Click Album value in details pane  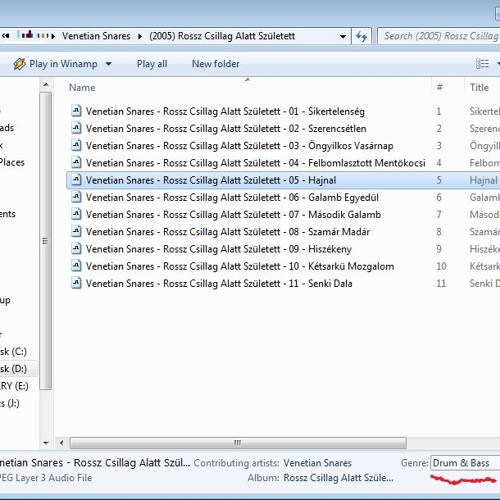(x=338, y=478)
